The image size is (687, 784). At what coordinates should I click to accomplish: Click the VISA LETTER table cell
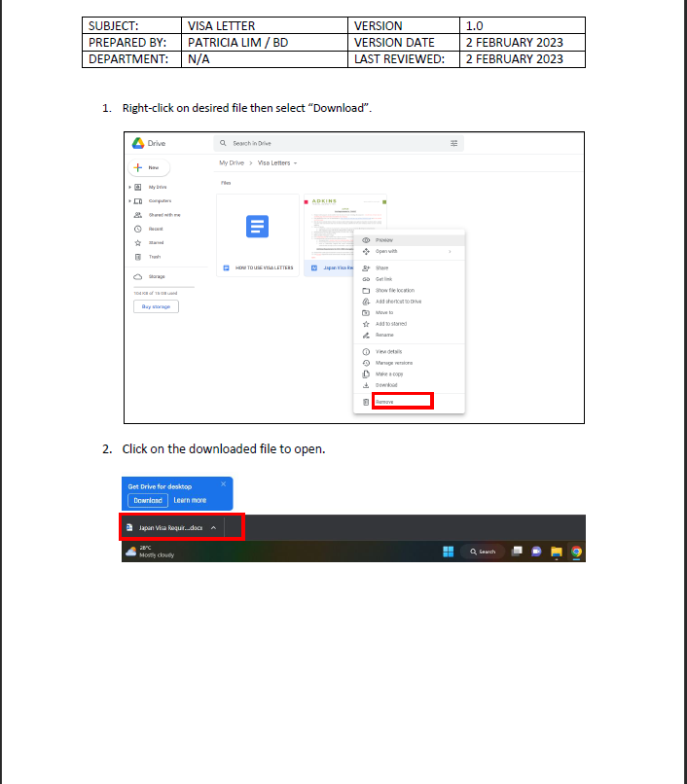tap(265, 25)
